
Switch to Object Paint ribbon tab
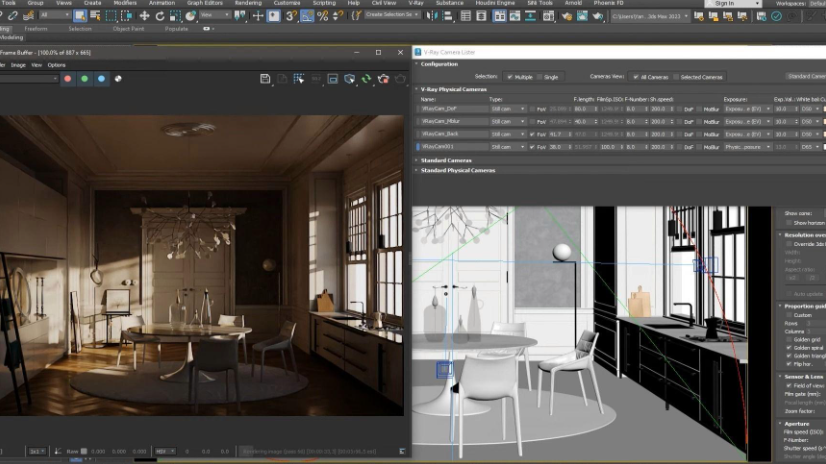tap(128, 29)
